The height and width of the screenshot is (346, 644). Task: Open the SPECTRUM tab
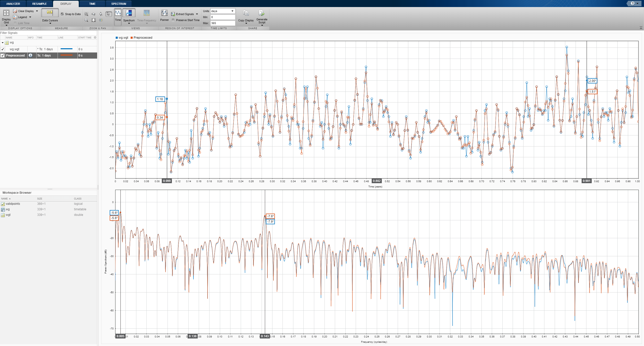coord(118,4)
